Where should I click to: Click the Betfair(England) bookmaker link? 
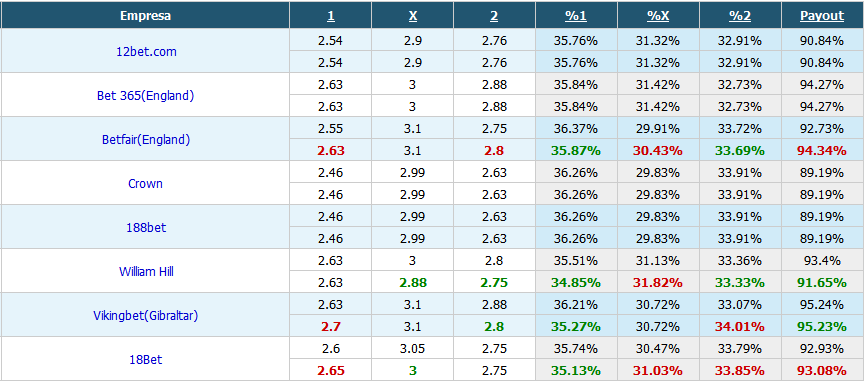(x=146, y=140)
